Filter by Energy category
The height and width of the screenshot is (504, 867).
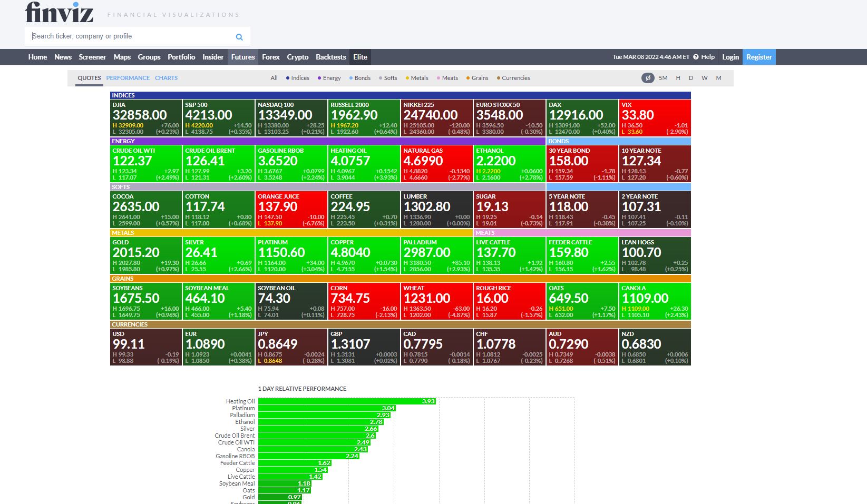[329, 78]
